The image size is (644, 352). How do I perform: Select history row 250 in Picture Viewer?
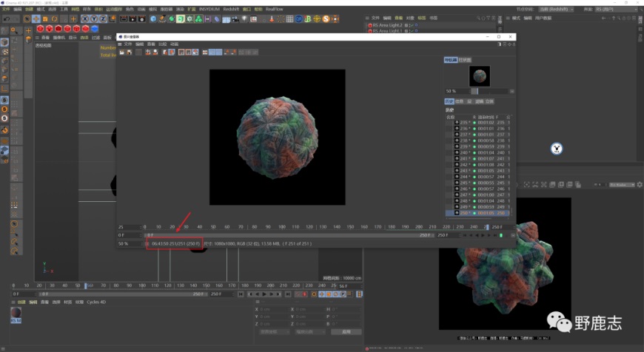[478, 213]
